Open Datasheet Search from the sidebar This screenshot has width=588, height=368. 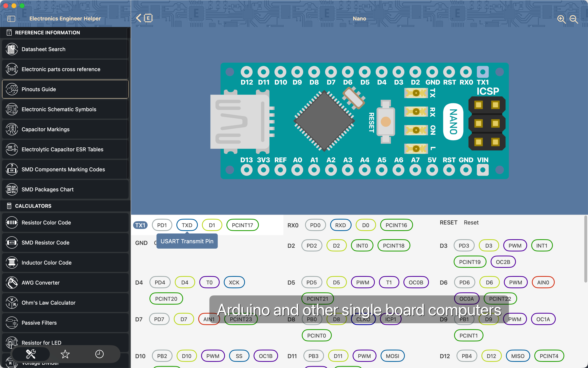coord(65,49)
